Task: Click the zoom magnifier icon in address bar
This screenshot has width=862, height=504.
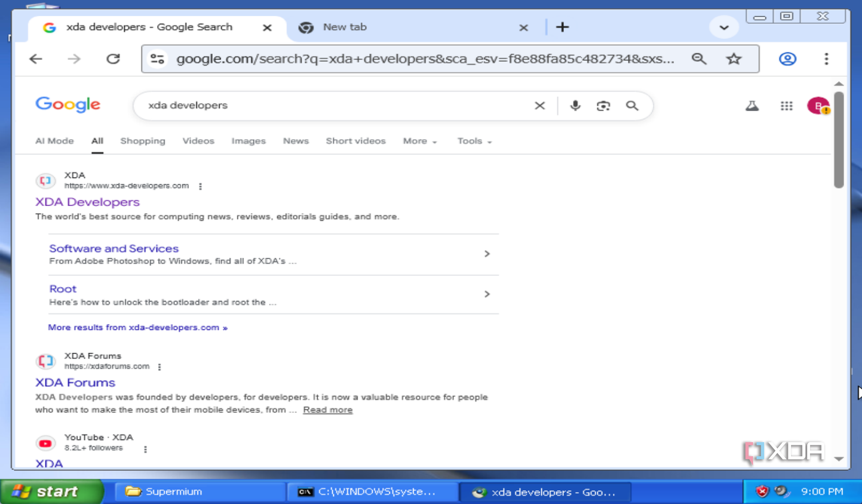Action: point(699,59)
